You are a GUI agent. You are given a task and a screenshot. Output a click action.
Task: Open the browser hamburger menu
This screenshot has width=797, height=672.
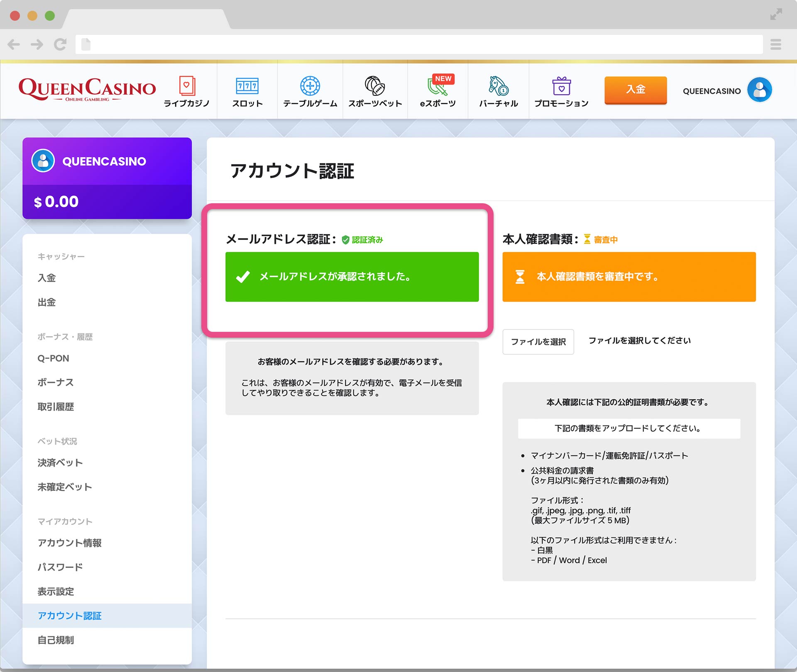(776, 44)
